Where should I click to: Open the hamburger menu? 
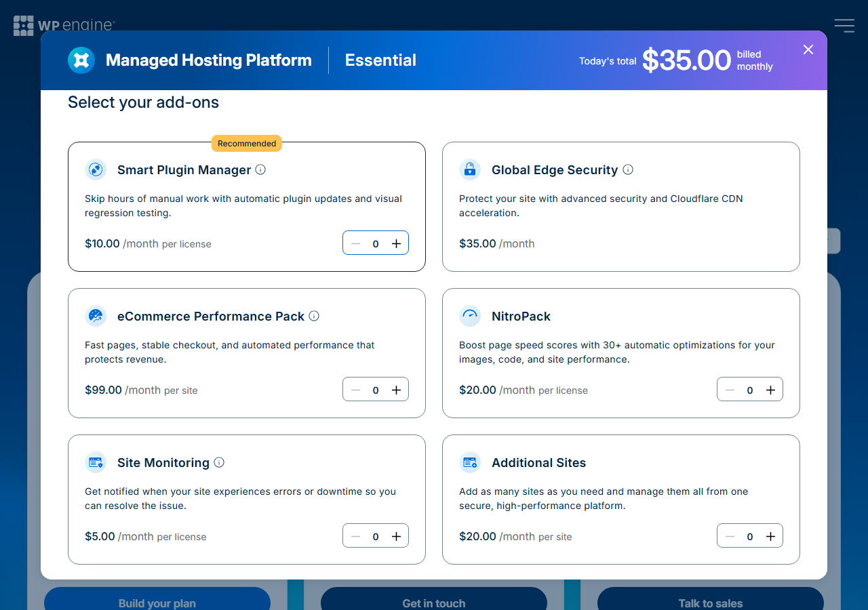[x=844, y=26]
